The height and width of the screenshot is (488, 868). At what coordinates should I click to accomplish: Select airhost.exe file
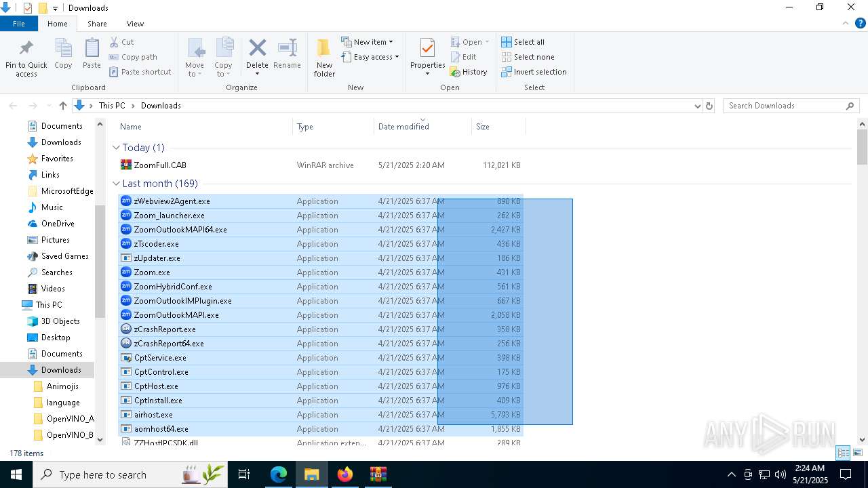321,415
